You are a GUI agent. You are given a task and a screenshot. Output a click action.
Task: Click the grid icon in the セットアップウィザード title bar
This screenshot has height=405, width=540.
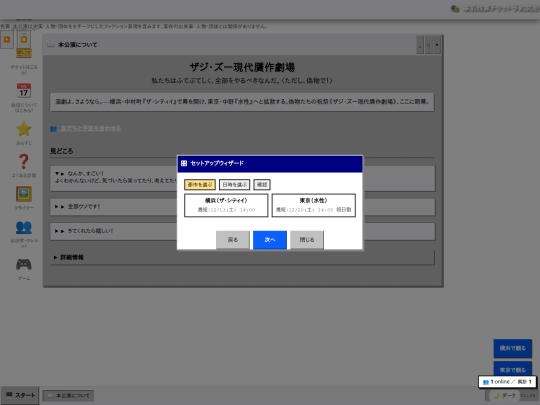pyautogui.click(x=184, y=163)
